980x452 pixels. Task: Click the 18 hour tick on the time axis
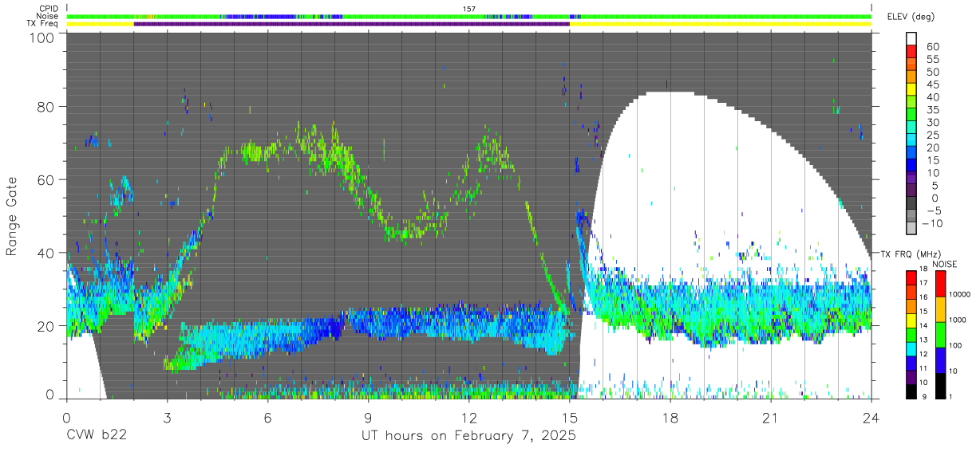click(670, 418)
